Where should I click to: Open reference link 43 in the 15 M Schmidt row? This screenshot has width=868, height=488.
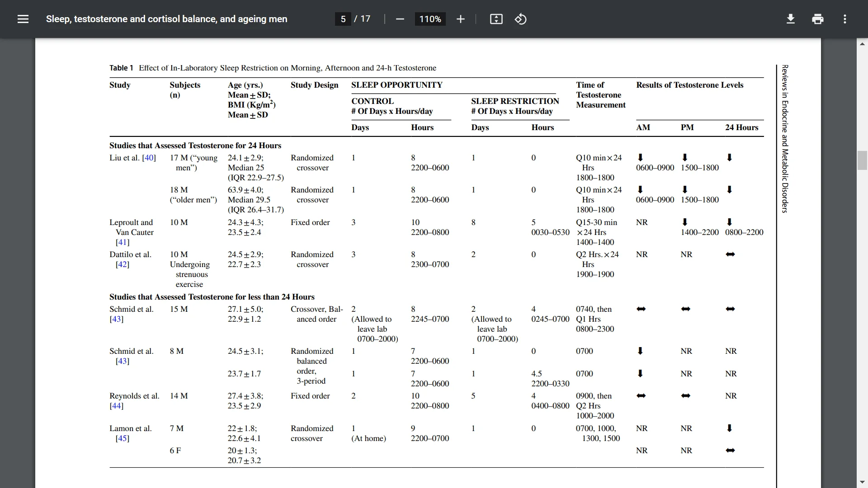coord(116,319)
